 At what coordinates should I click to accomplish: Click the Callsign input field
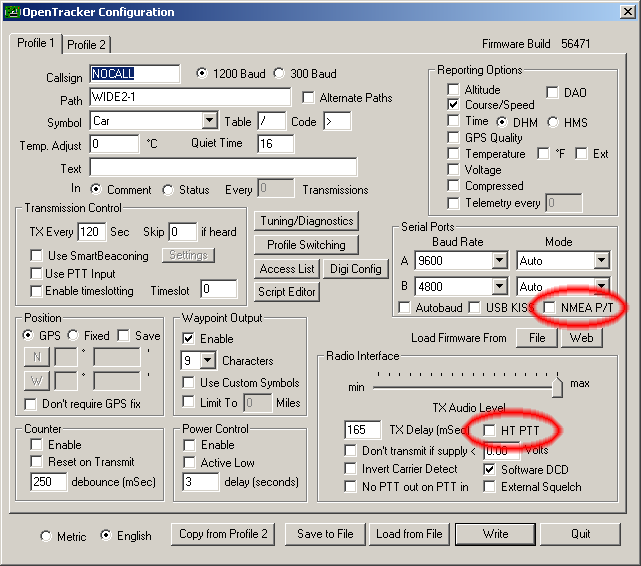click(134, 74)
